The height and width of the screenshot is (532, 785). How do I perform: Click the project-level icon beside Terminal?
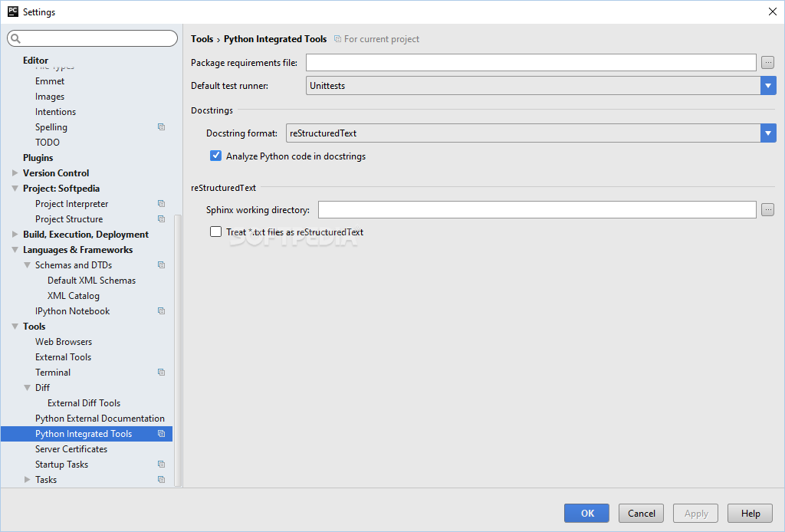click(161, 373)
